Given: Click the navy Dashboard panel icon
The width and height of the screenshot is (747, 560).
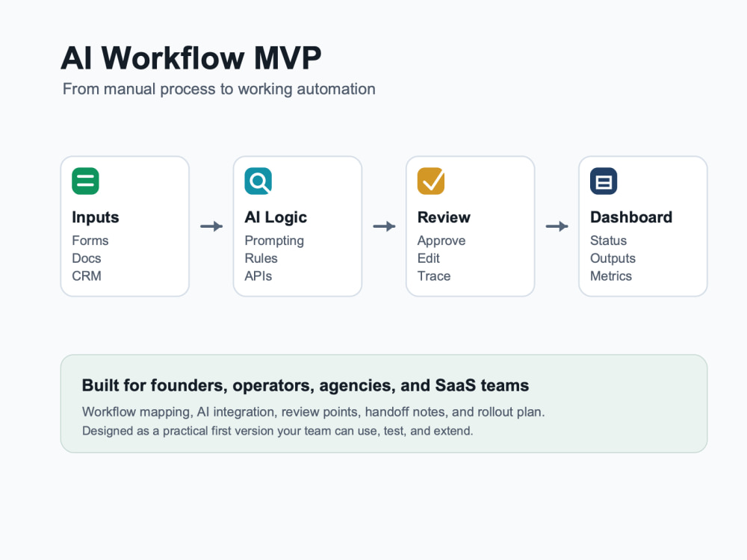Looking at the screenshot, I should click(x=604, y=181).
